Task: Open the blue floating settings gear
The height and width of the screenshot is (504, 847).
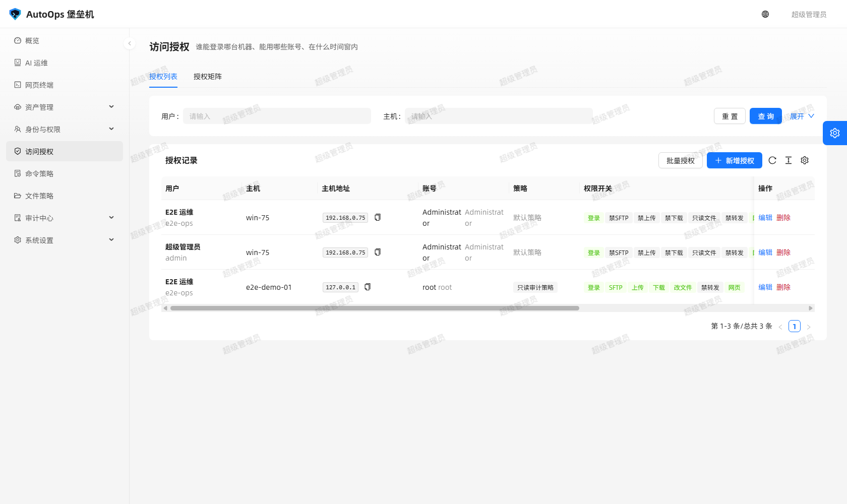Action: (x=835, y=133)
